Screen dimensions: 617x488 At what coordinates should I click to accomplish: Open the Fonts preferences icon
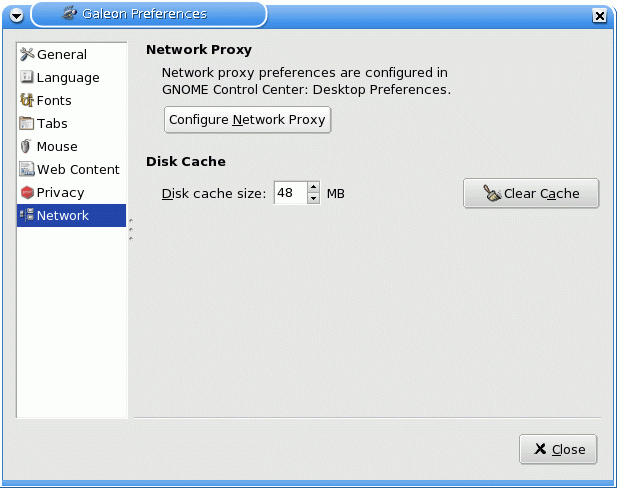click(x=27, y=101)
